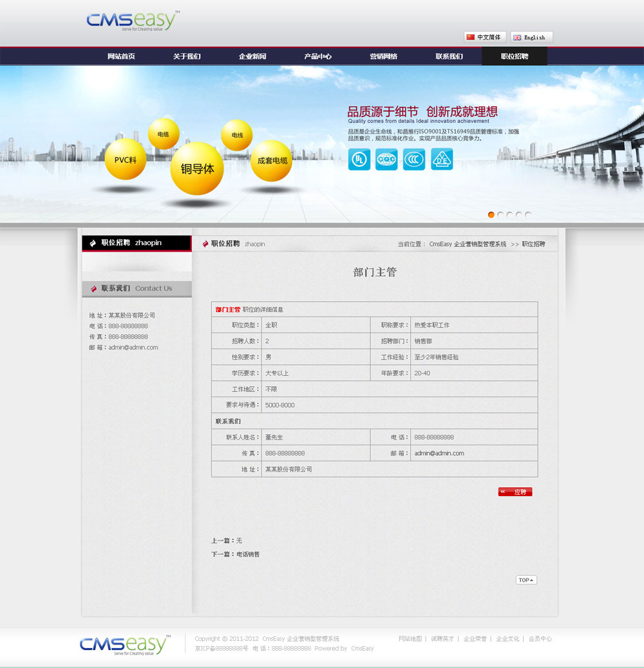The height and width of the screenshot is (668, 644).
Task: Open the 产品中心 navigation menu
Action: click(x=318, y=57)
